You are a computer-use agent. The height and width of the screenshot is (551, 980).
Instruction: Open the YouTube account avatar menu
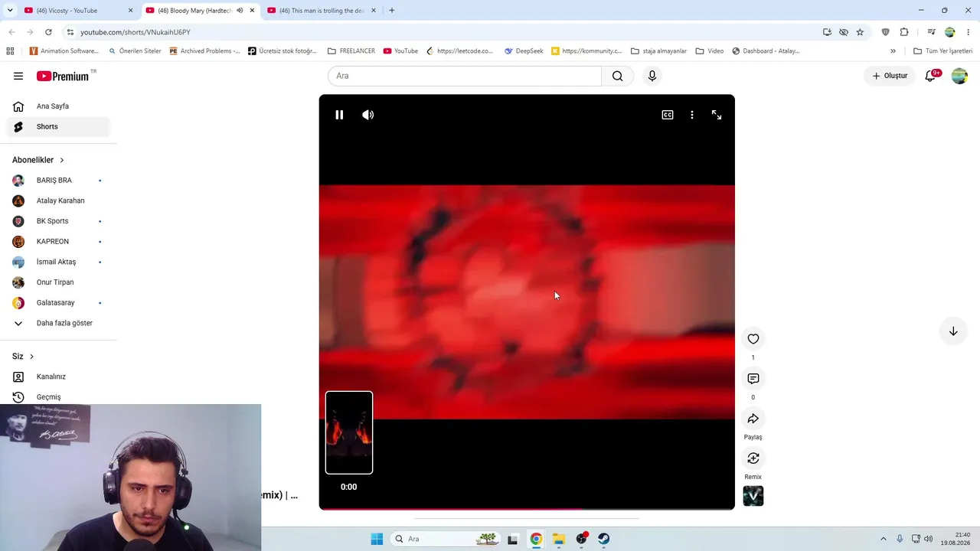[959, 76]
